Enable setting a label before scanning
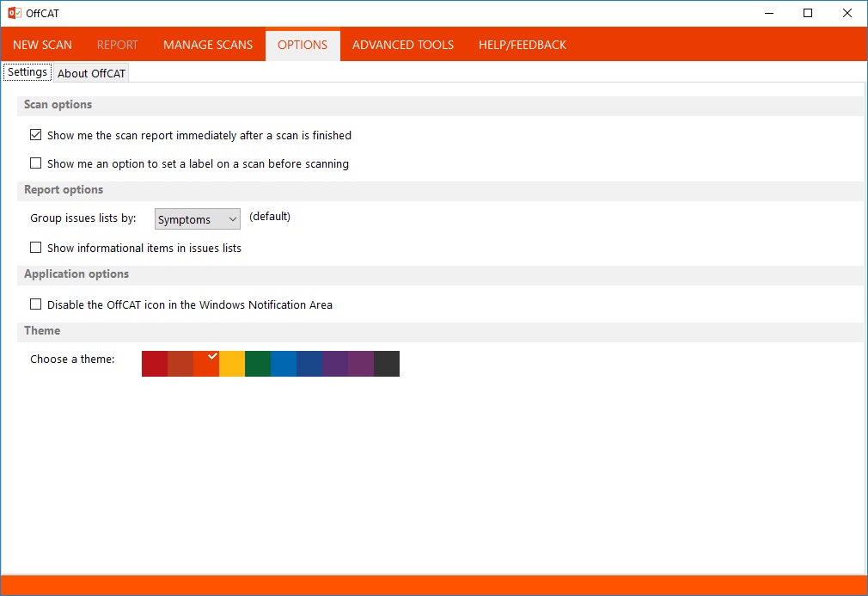This screenshot has height=596, width=868. point(35,163)
